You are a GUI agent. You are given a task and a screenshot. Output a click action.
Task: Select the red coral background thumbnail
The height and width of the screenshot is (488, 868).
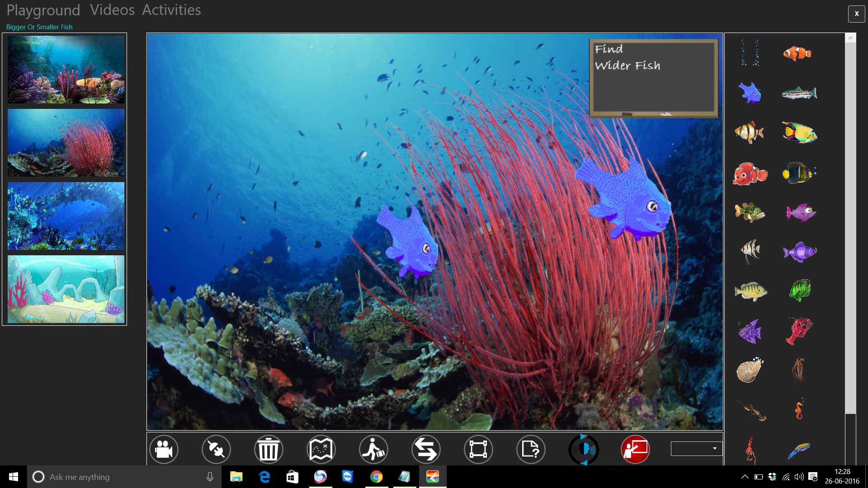66,143
